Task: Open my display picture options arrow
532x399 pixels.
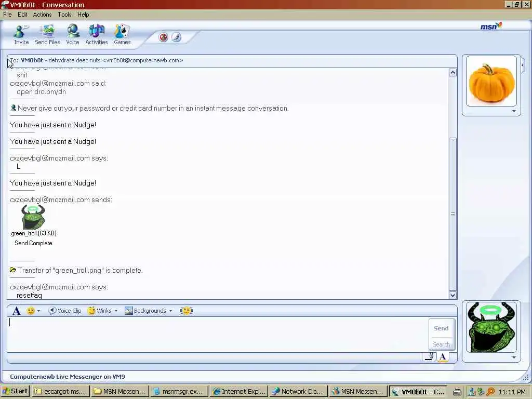Action: click(514, 357)
